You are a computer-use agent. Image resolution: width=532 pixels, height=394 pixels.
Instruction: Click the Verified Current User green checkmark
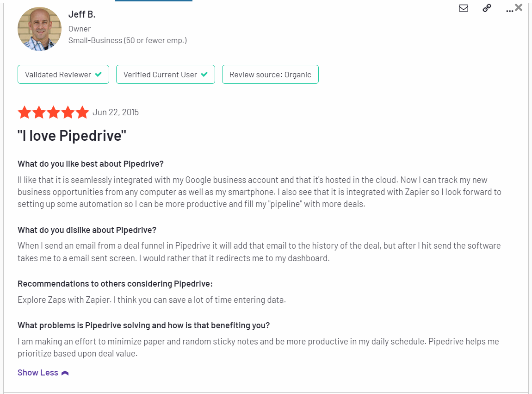click(204, 75)
